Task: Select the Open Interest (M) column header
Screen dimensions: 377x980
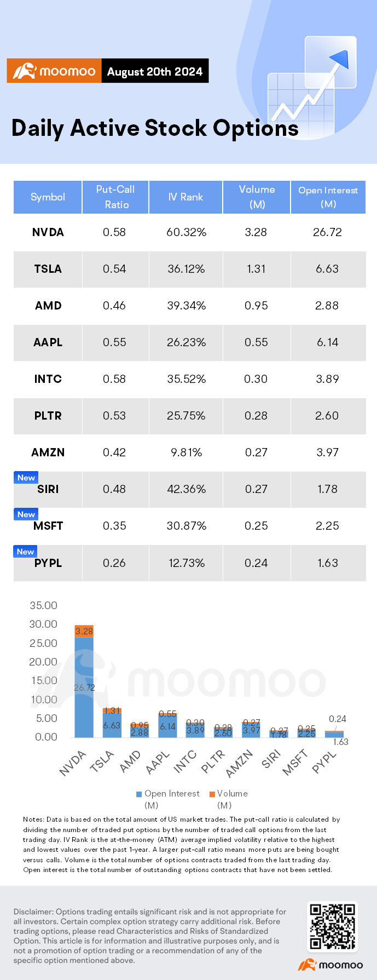Action: click(328, 197)
